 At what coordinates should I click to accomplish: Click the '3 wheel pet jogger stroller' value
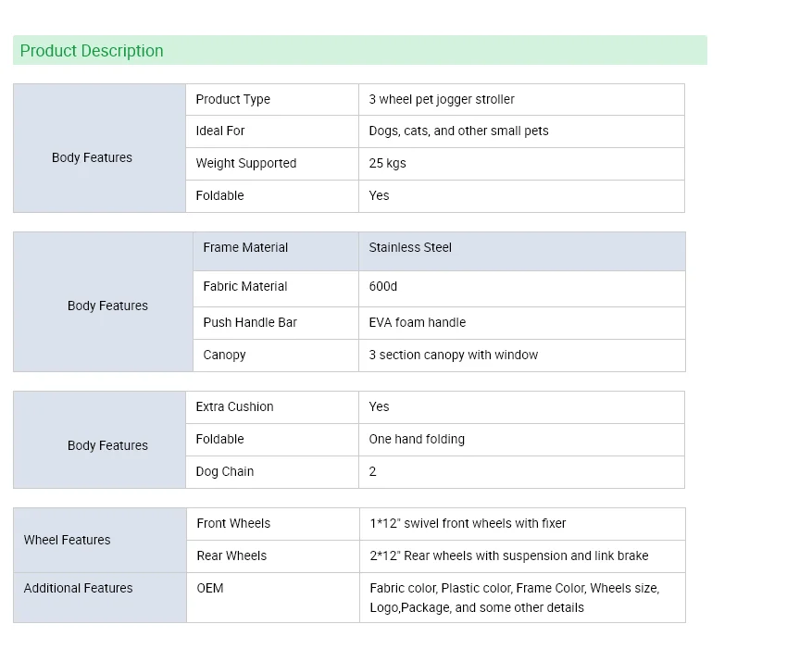(x=442, y=99)
